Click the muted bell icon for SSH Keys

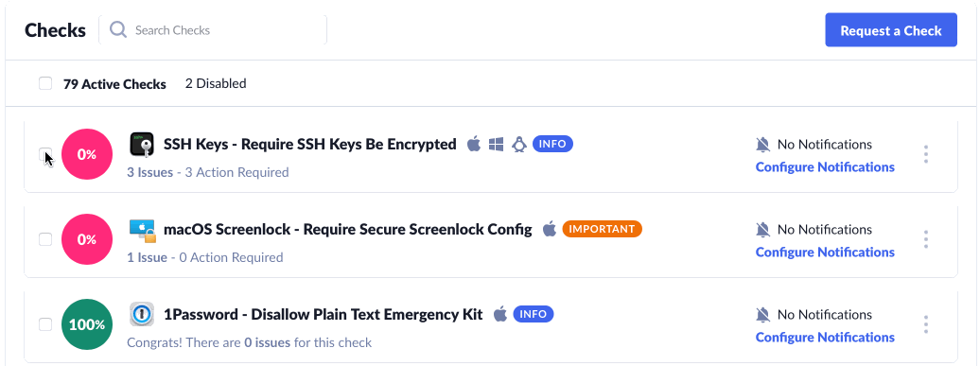(x=762, y=145)
